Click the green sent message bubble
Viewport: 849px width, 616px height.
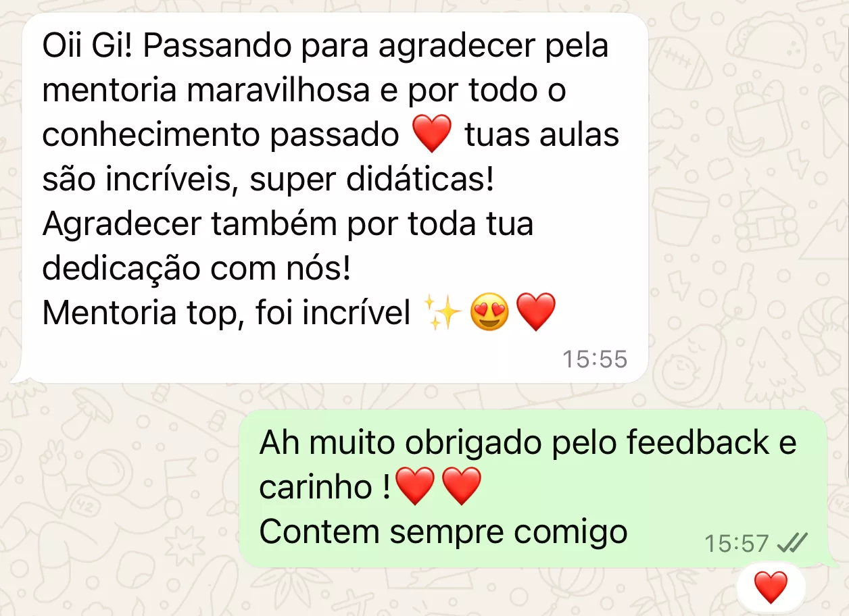coord(533,488)
